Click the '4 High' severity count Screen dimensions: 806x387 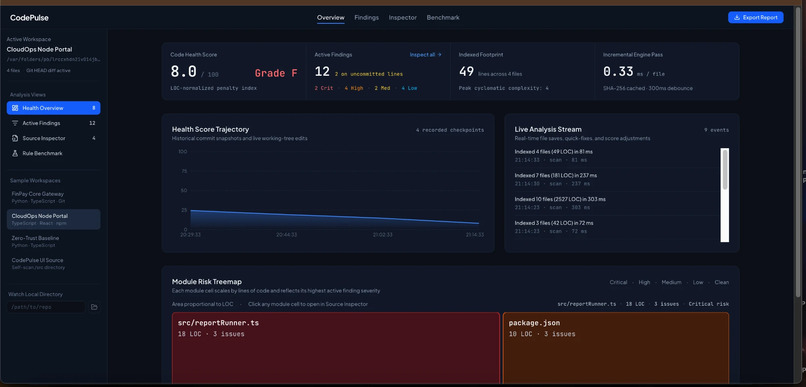coord(354,88)
